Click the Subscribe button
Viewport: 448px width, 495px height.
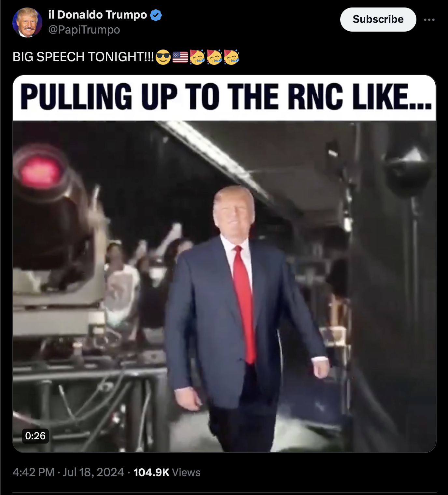click(378, 20)
